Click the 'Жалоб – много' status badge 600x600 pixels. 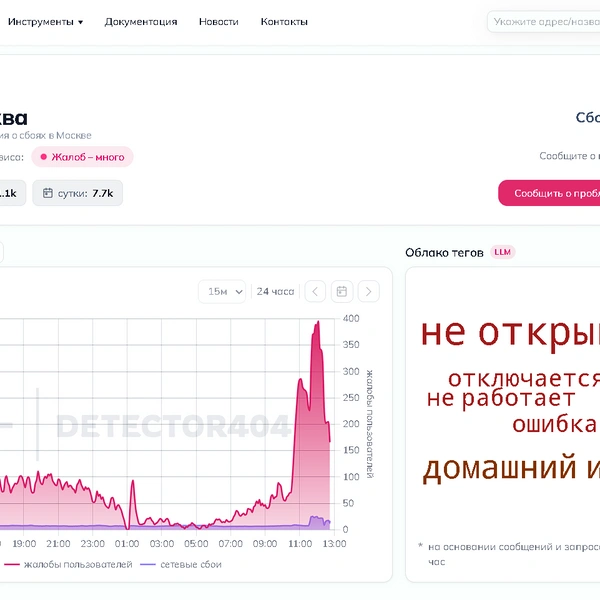coord(82,157)
